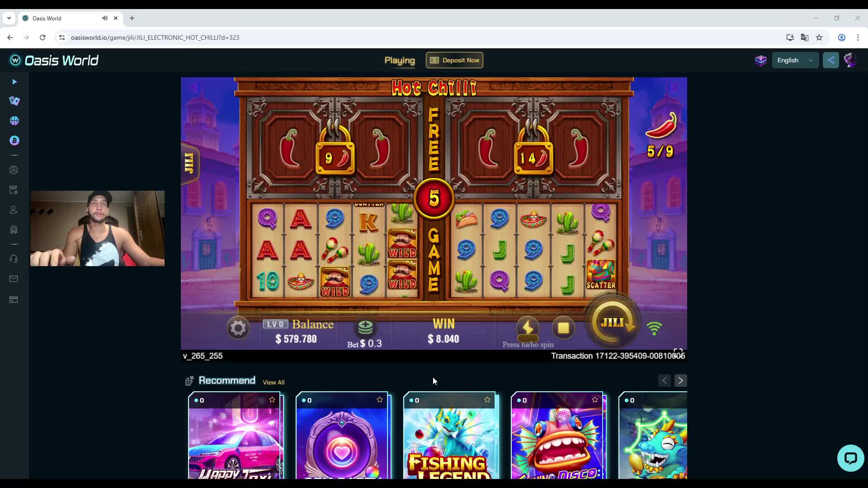
Task: Mute the Oasis World browser tab
Action: tap(105, 18)
